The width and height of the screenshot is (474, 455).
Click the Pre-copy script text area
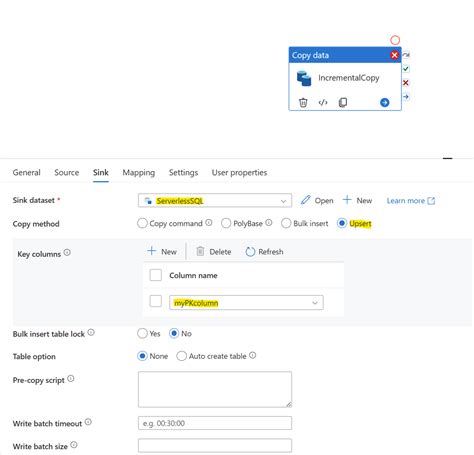pos(215,389)
